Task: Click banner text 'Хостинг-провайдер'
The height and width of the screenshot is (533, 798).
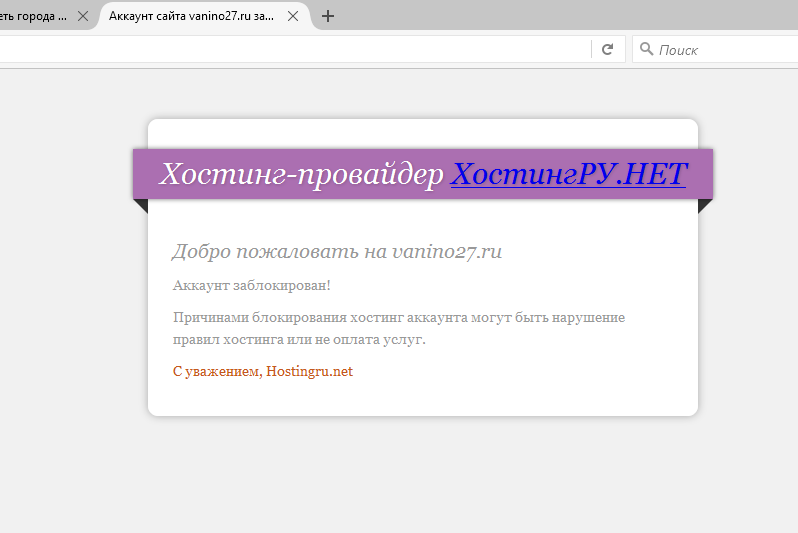Action: click(x=301, y=174)
